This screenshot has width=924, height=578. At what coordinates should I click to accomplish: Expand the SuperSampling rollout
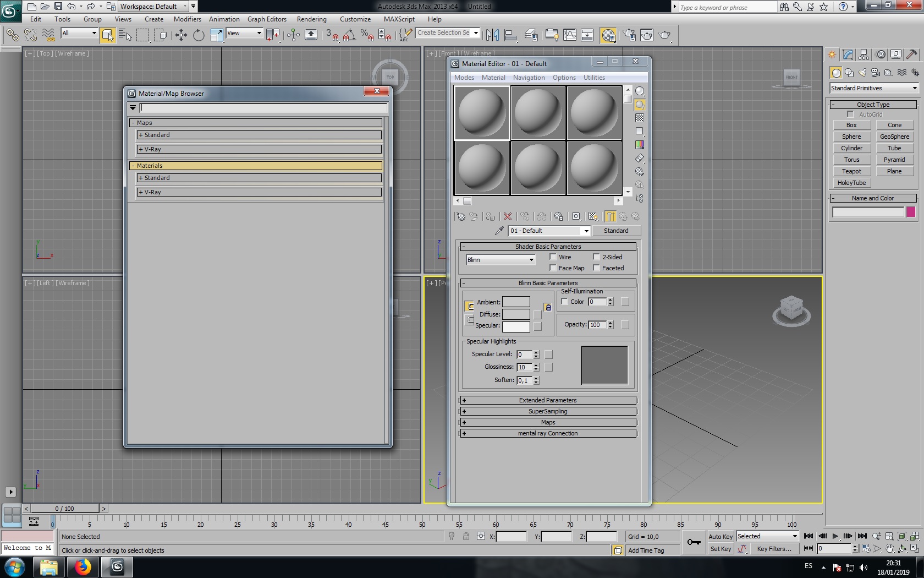click(x=548, y=411)
